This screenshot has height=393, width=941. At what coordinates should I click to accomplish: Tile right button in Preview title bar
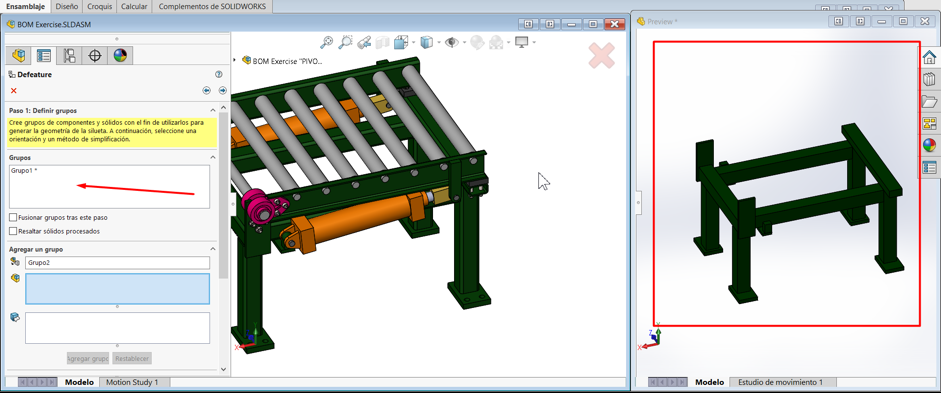tap(860, 21)
